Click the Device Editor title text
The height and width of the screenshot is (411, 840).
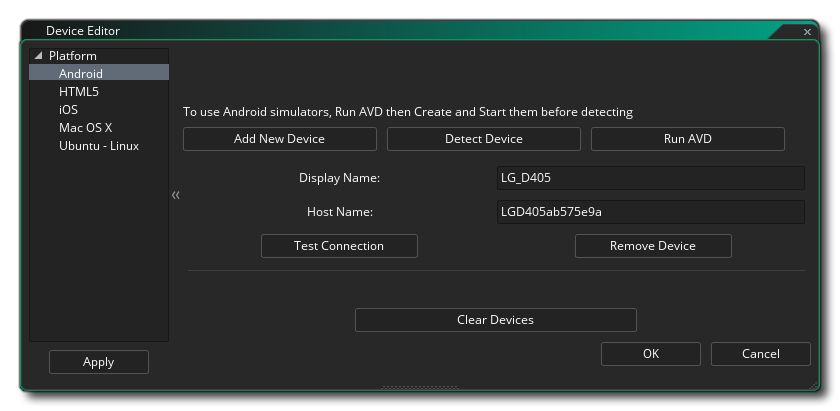[83, 31]
